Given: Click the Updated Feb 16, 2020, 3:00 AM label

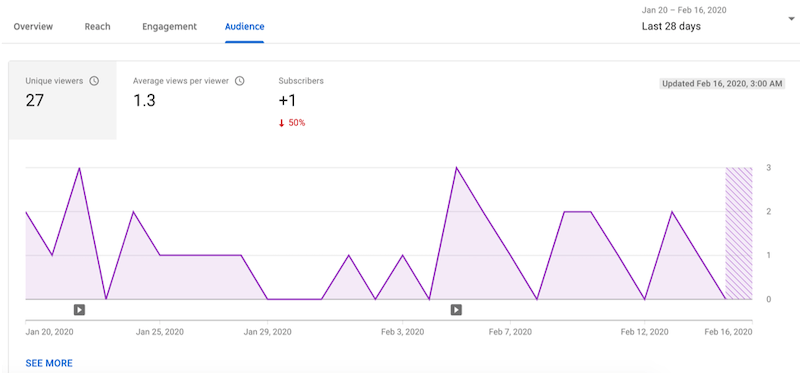Looking at the screenshot, I should click(x=723, y=84).
